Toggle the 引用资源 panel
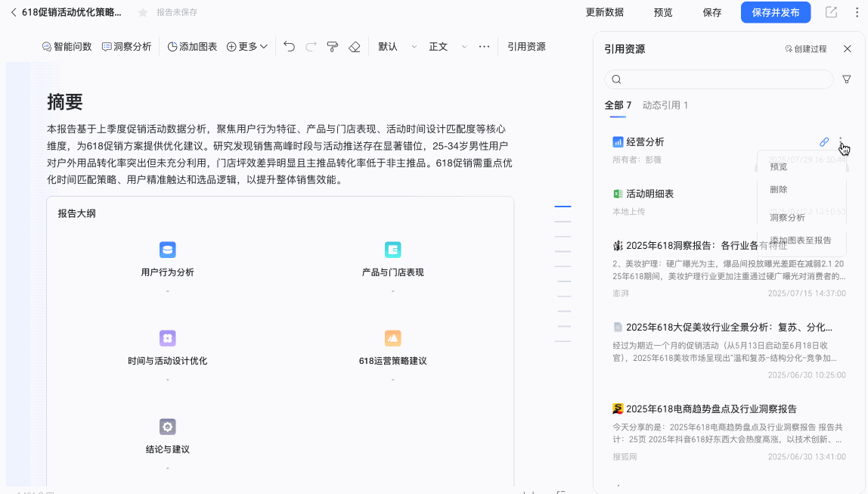Screen dimensions: 868x494 tap(526, 46)
